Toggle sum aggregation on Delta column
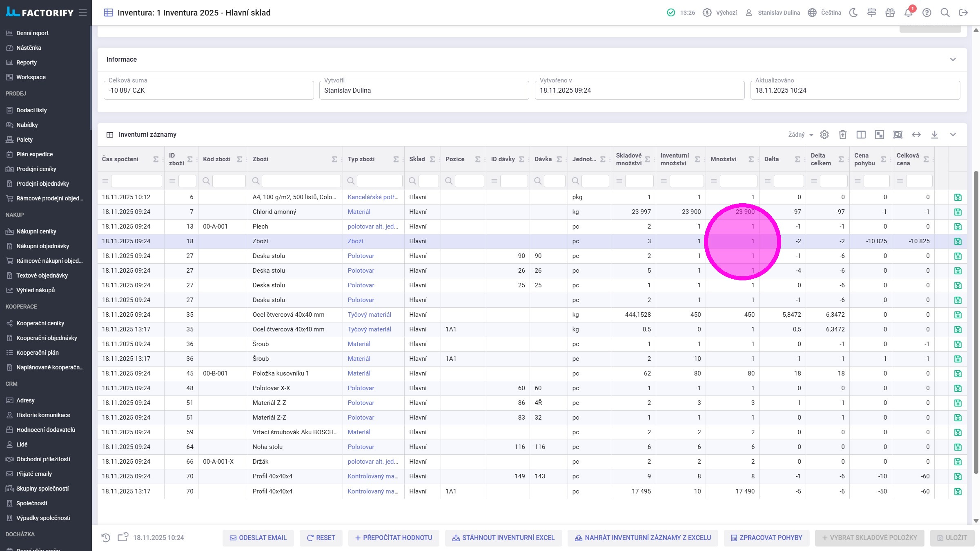This screenshot has width=980, height=551. (797, 159)
